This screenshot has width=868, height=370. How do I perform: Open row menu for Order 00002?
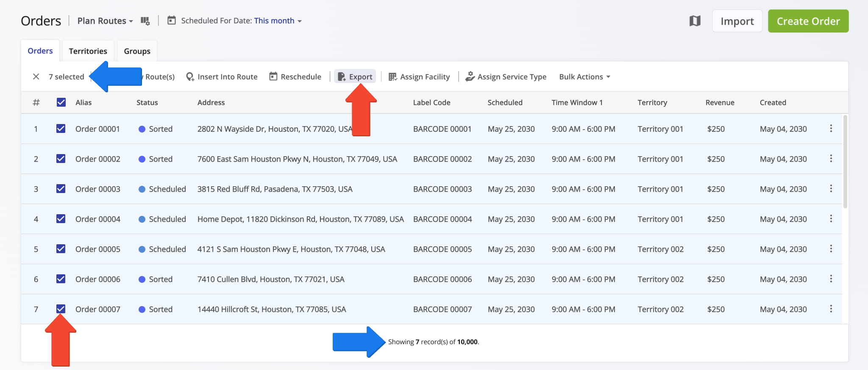[x=831, y=158]
